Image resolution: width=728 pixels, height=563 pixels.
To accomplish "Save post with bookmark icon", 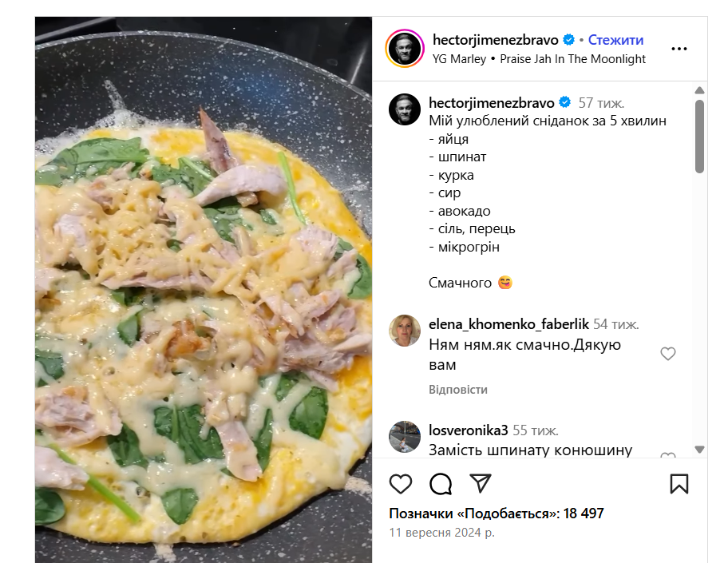I will click(679, 484).
